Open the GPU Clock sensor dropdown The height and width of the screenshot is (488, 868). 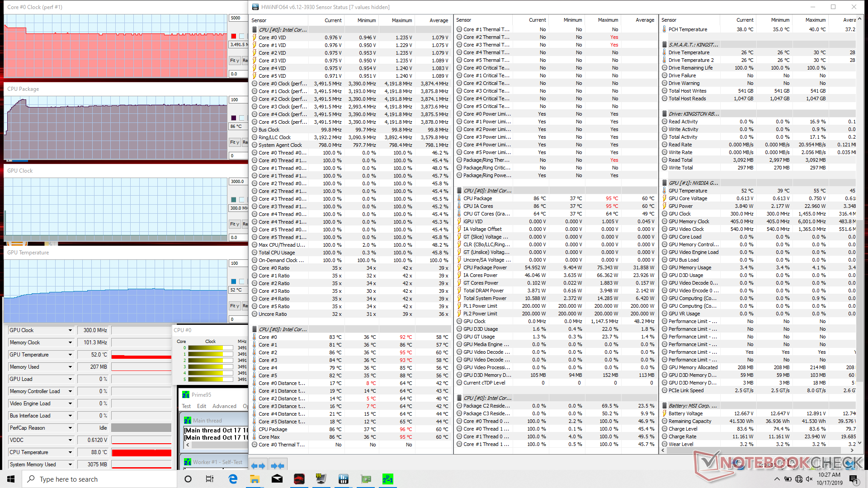pos(70,330)
